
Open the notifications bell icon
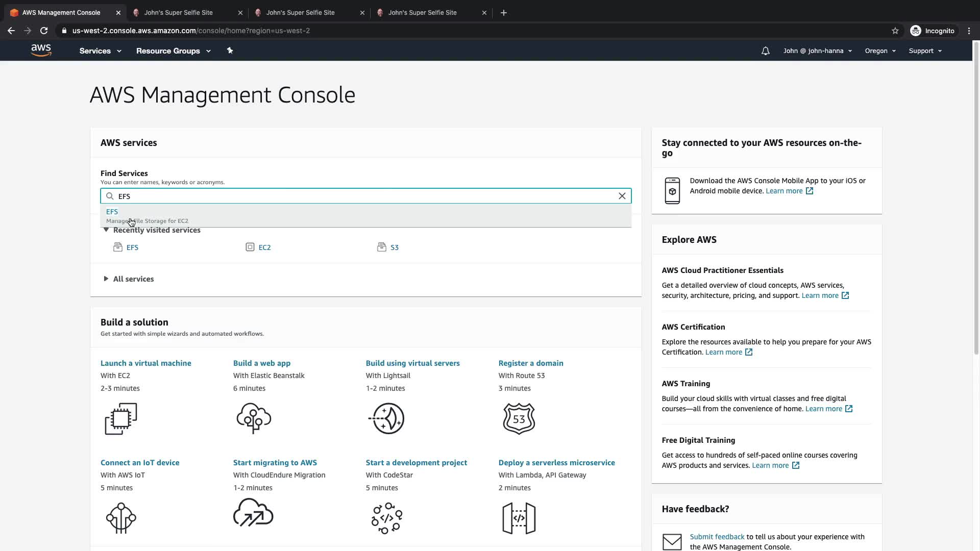click(765, 51)
